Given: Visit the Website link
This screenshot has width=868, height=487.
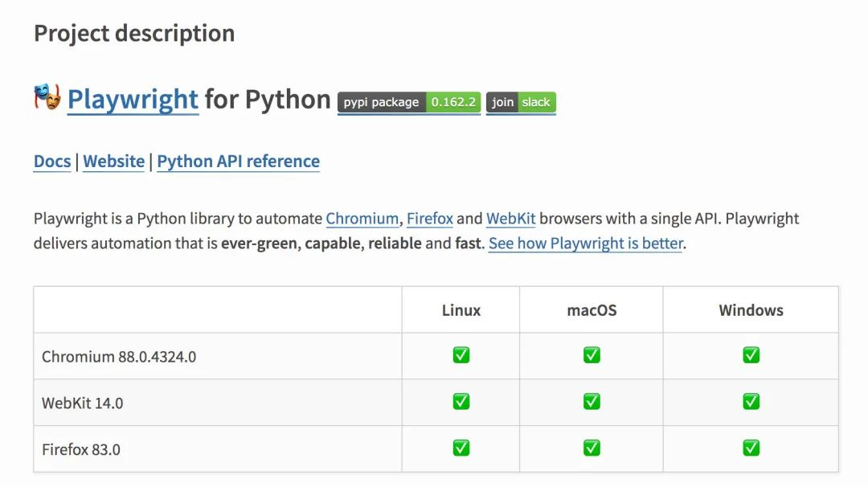Looking at the screenshot, I should pos(114,162).
